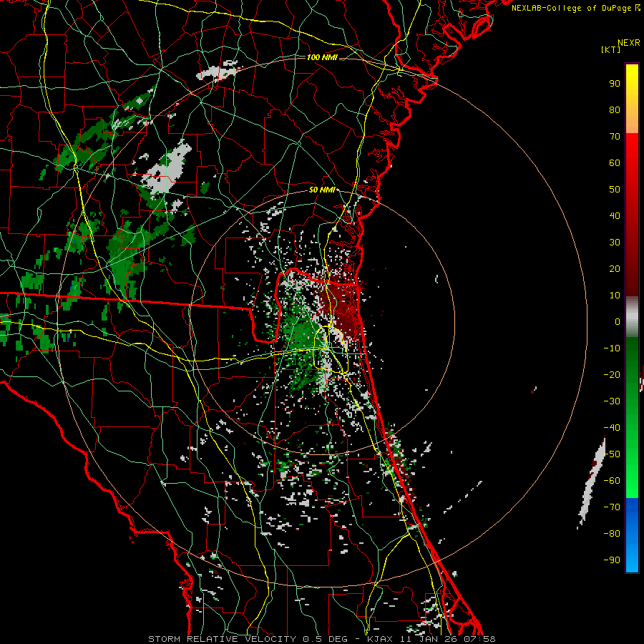Image resolution: width=644 pixels, height=644 pixels.
Task: Click the 07:58 timestamp
Action: pos(479,639)
